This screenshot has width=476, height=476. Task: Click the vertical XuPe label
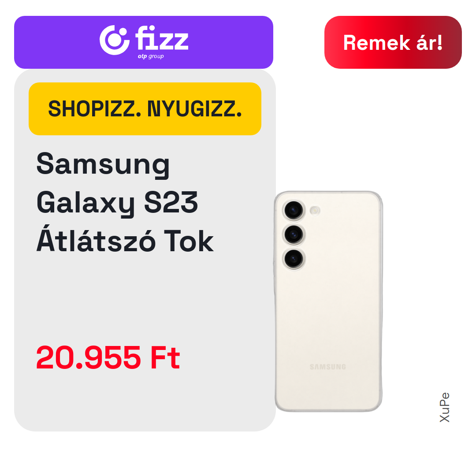[444, 407]
